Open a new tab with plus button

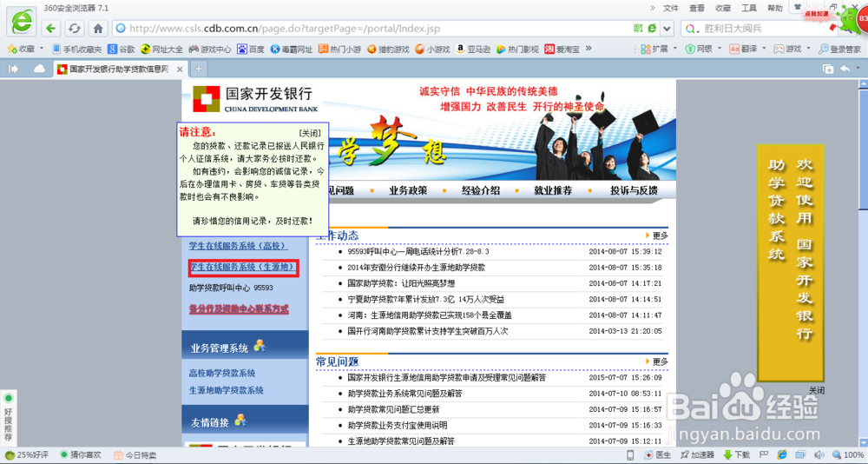point(198,69)
